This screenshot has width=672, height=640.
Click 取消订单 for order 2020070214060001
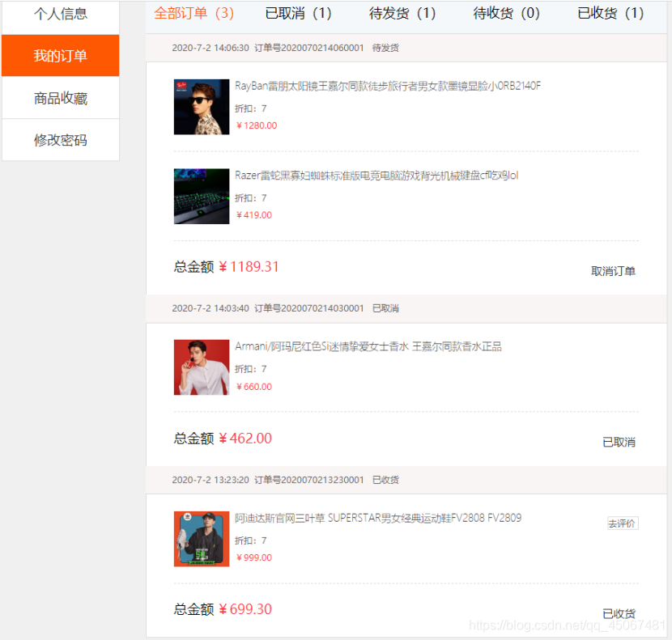(613, 271)
